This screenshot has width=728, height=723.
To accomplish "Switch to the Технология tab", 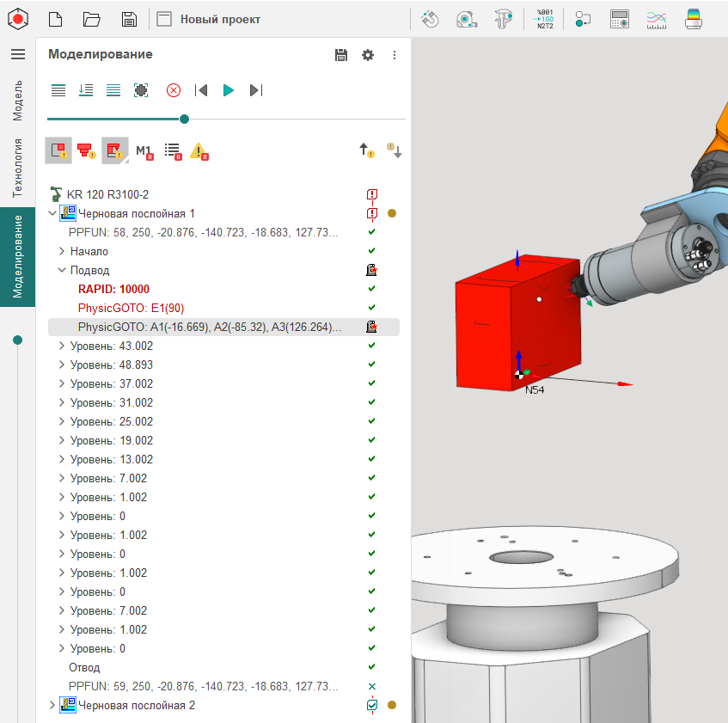I will point(17,168).
